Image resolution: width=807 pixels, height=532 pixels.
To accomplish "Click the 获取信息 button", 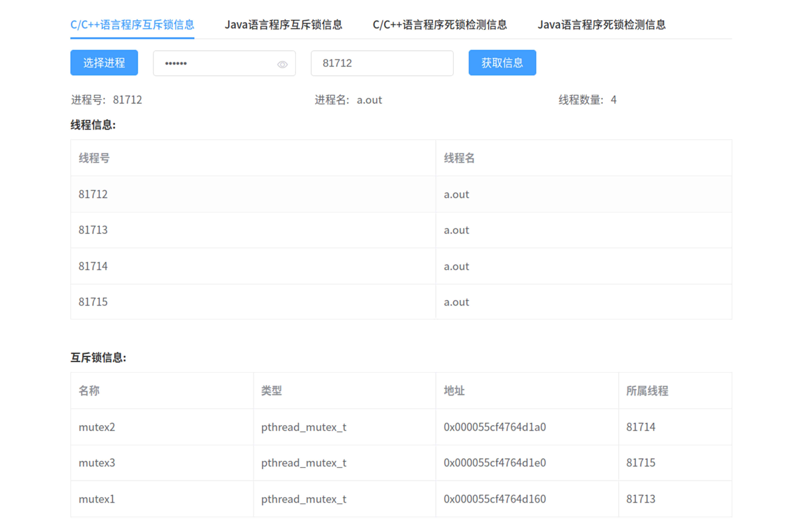I will [502, 63].
